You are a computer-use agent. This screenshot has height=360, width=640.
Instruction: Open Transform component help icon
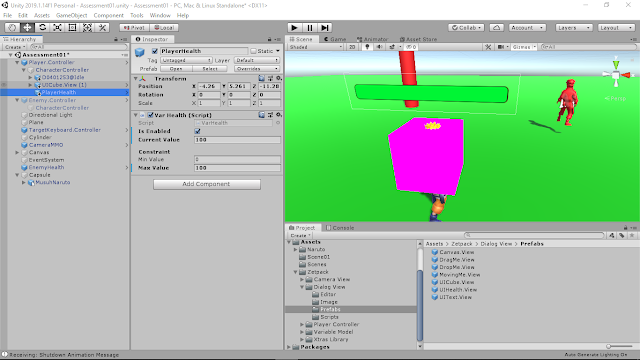click(262, 78)
